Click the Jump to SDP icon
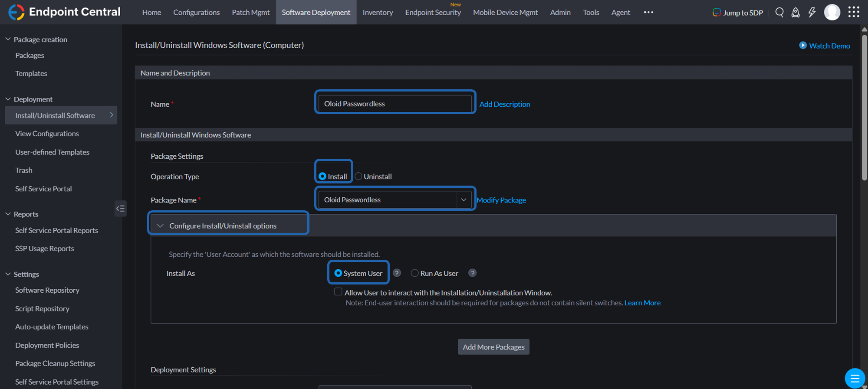This screenshot has height=389, width=868. coord(717,12)
